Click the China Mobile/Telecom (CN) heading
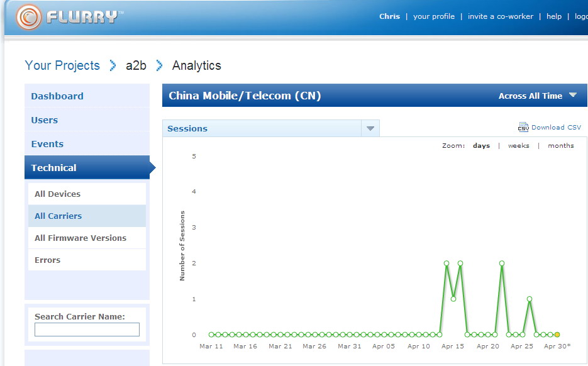Viewport: 588px width, 366px height. pos(245,96)
